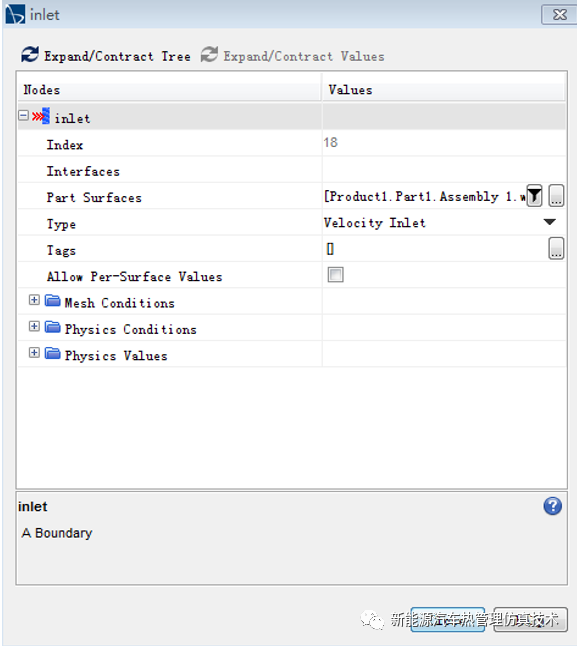The height and width of the screenshot is (646, 577).
Task: Open the Tags ellipsis editor button
Action: pyautogui.click(x=556, y=248)
